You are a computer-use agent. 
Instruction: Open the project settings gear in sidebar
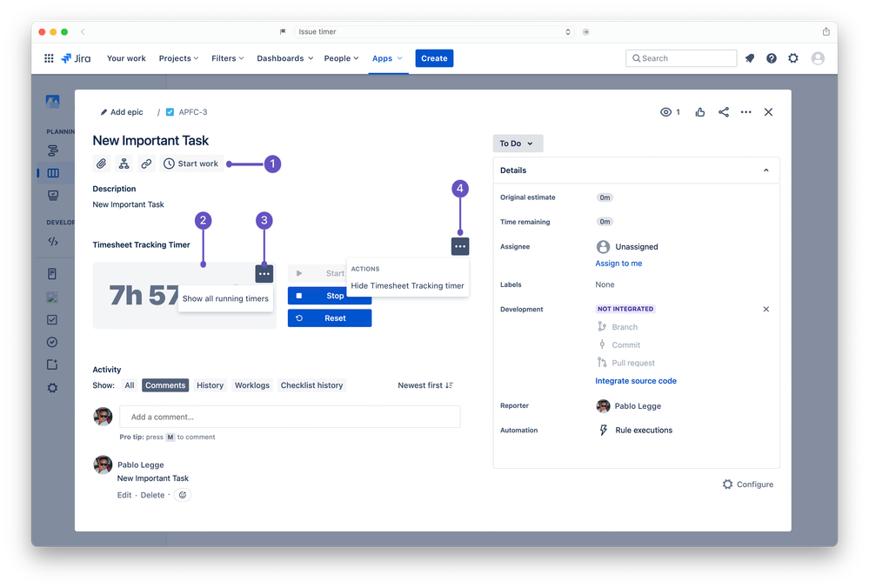(53, 387)
